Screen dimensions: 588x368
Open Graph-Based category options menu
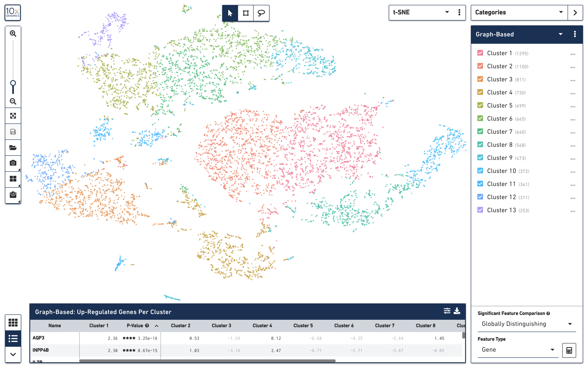tap(575, 34)
